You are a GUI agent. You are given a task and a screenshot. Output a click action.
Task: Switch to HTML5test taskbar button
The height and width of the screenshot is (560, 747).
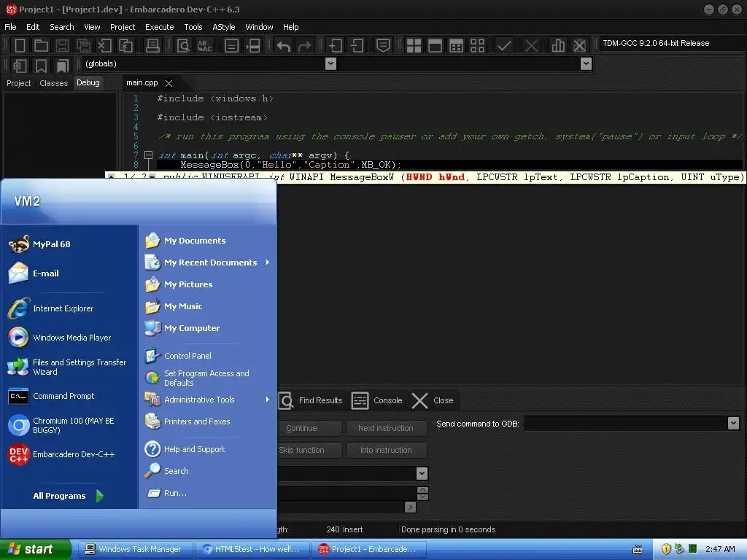click(x=252, y=549)
